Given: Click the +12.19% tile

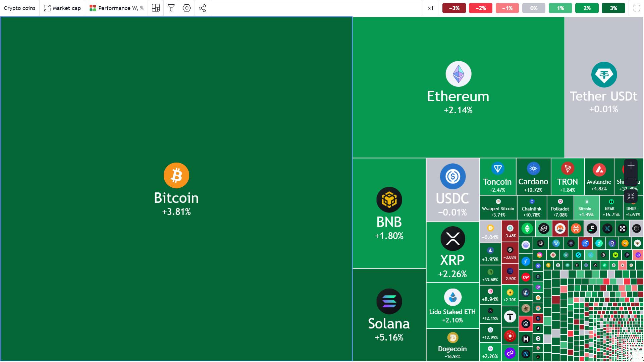Looking at the screenshot, I should [490, 314].
